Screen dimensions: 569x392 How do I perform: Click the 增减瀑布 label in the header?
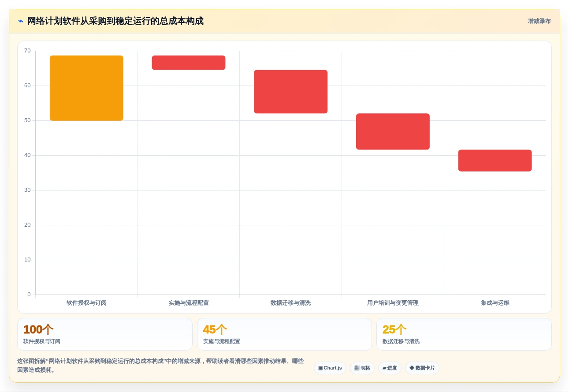click(539, 21)
